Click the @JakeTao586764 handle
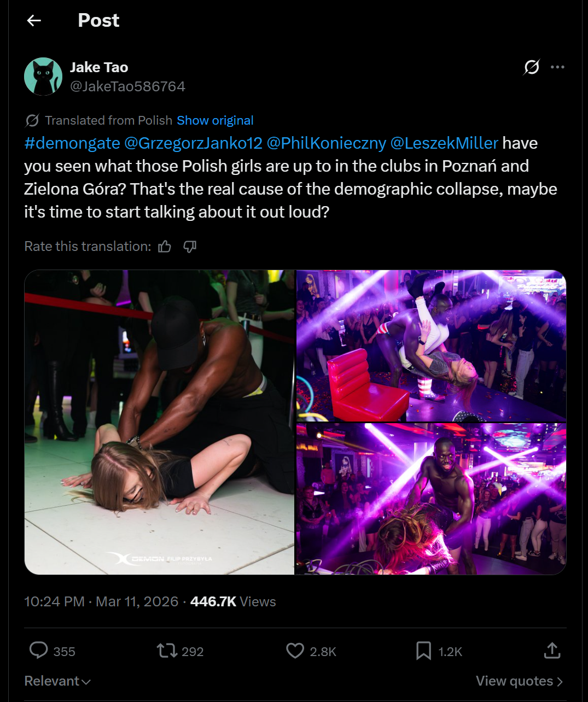 [127, 86]
